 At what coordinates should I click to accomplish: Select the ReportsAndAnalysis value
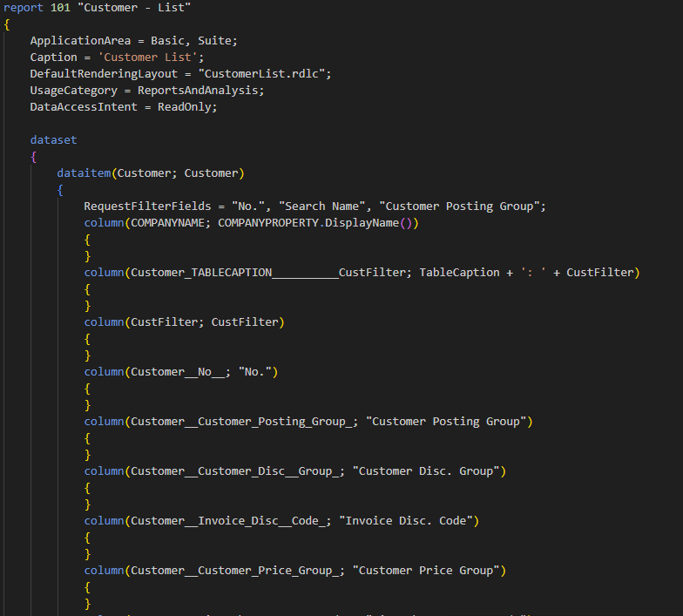206,91
